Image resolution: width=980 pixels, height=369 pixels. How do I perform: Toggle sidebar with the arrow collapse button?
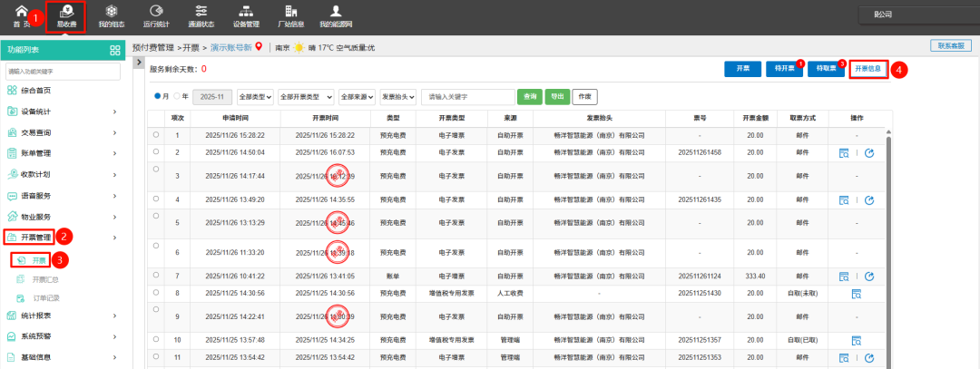[140, 63]
